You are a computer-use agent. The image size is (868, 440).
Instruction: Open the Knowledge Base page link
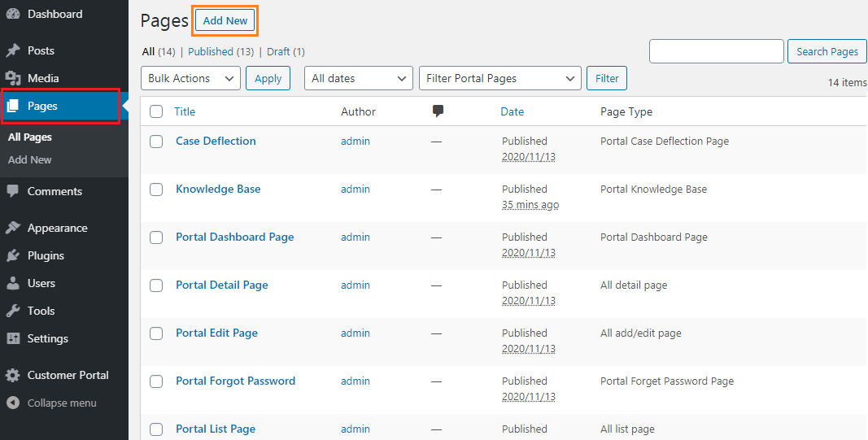tap(218, 189)
